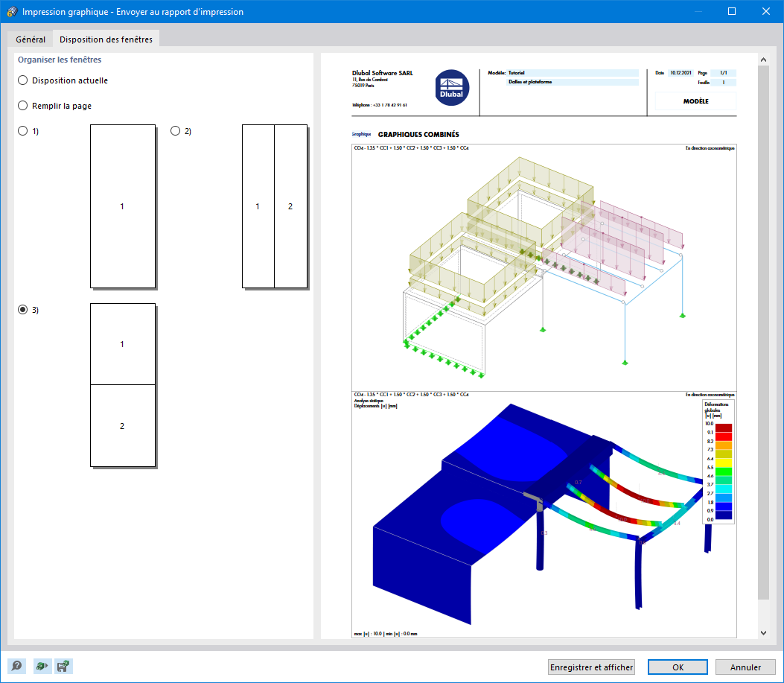Click the MODÈLE label in preview header
Image resolution: width=784 pixels, height=683 pixels.
(x=696, y=101)
